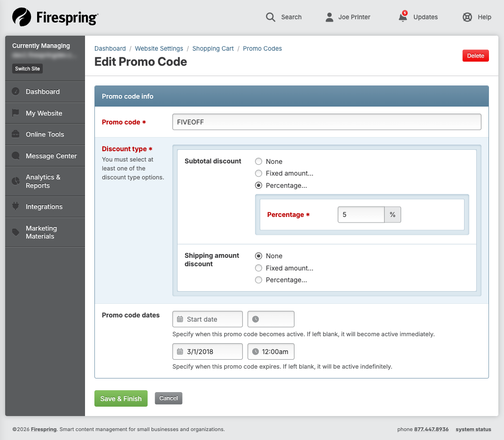The height and width of the screenshot is (440, 504).
Task: Choose Shipping amount discount Percentage radio
Action: click(258, 280)
